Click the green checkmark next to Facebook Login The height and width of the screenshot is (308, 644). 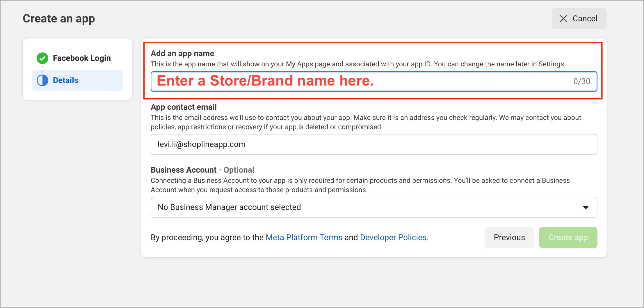42,58
